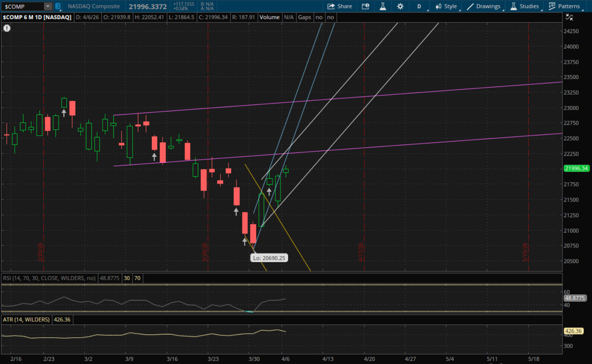The width and height of the screenshot is (592, 364).
Task: Click the up arrow marker below the lowest candle
Action: pyautogui.click(x=244, y=241)
